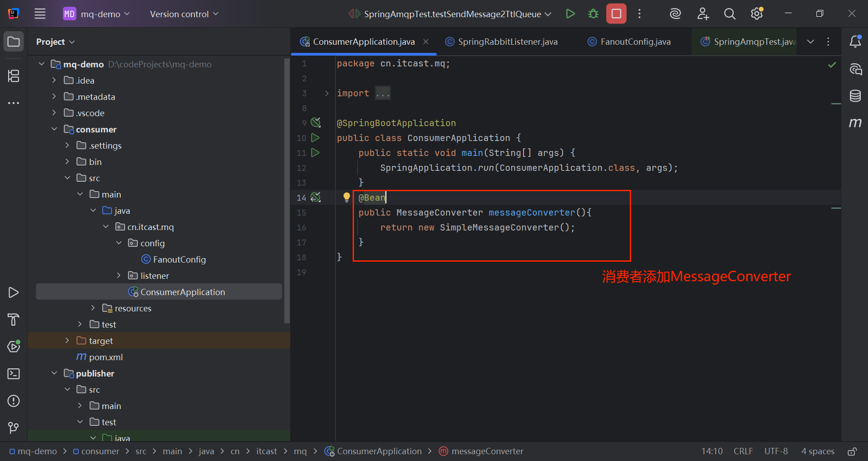
Task: Switch to ConsumerApplication.java tab
Action: tap(363, 42)
